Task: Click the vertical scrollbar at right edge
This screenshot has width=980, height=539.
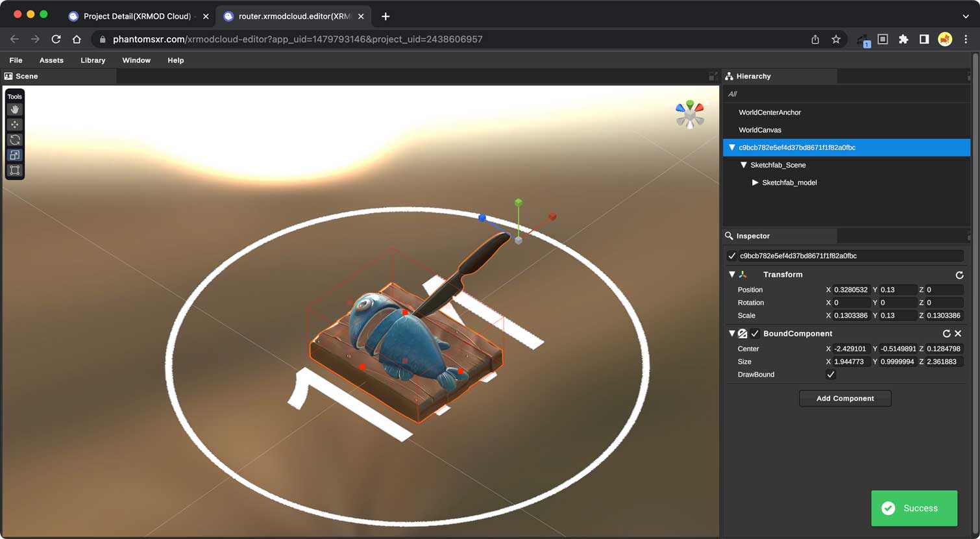Action: coord(975,292)
